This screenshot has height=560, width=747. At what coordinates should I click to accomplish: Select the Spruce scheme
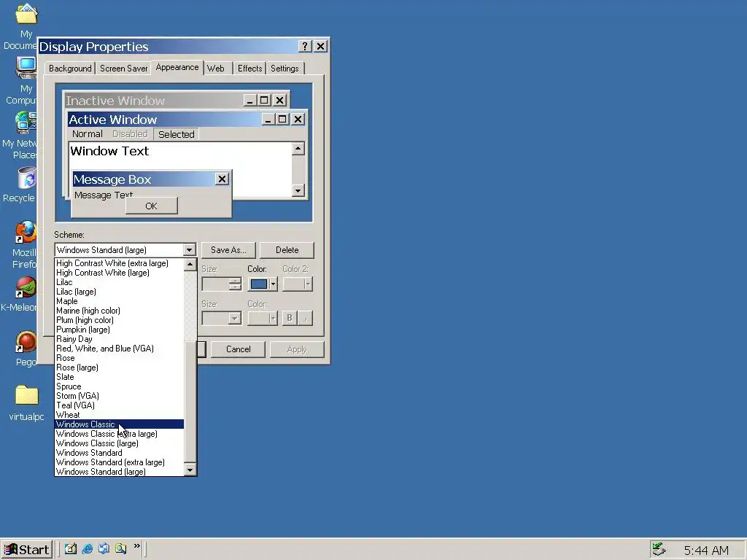(x=119, y=386)
